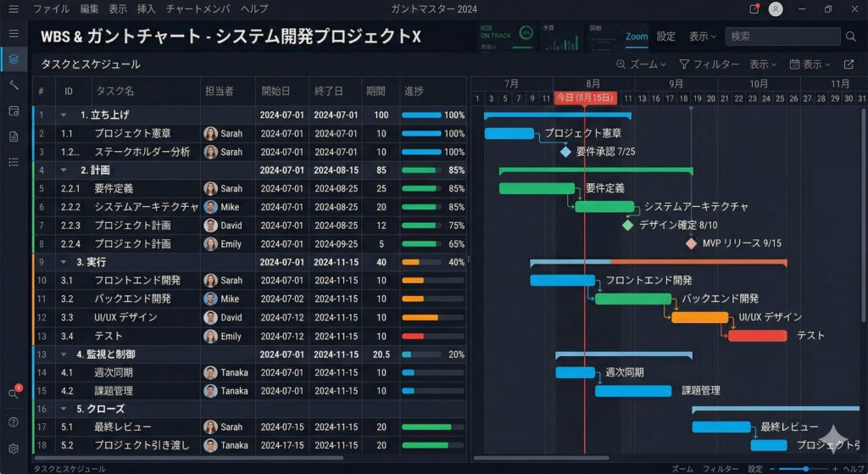Viewport: 868px width, 474px height.
Task: Click David's avatar in UI/UX デザイン row
Action: 210,317
